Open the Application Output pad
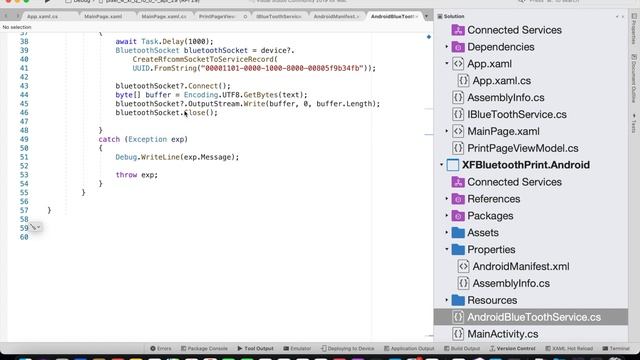Screen dimensions: 640x360 (x=409, y=349)
